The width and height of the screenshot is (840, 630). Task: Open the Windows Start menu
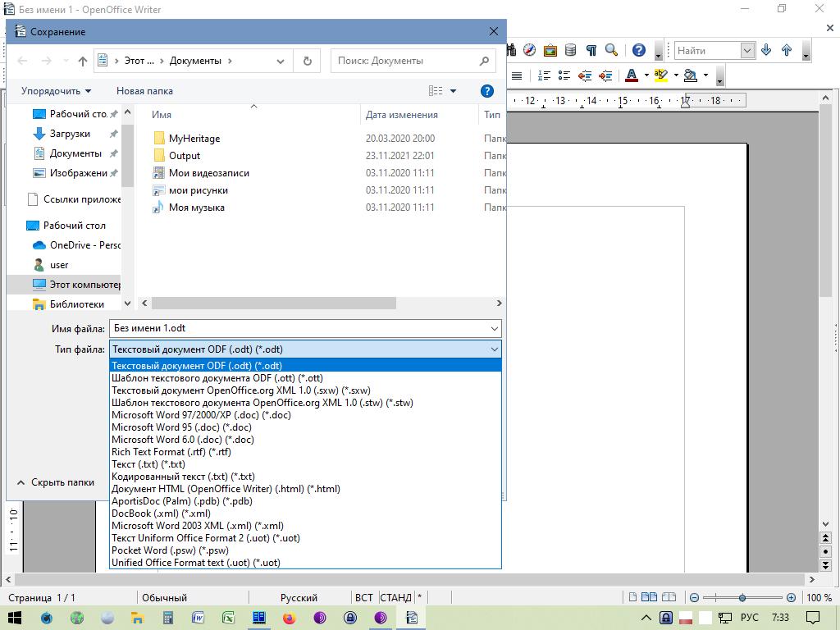tap(15, 618)
